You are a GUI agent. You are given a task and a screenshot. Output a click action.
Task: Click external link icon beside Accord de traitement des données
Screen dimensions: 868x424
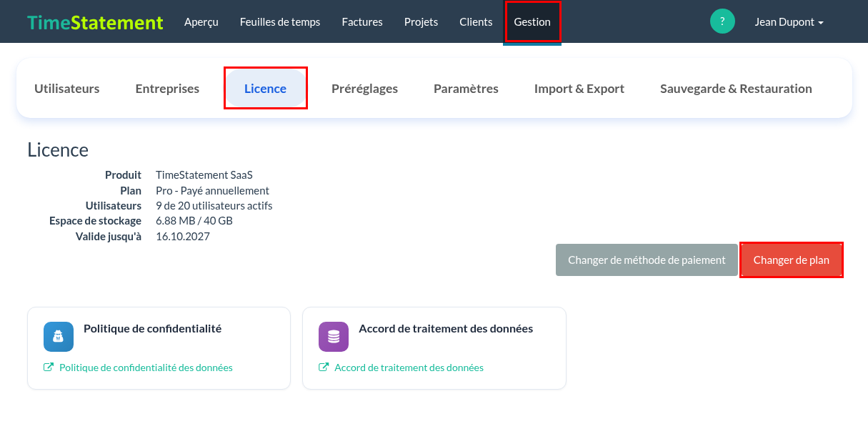coord(324,368)
